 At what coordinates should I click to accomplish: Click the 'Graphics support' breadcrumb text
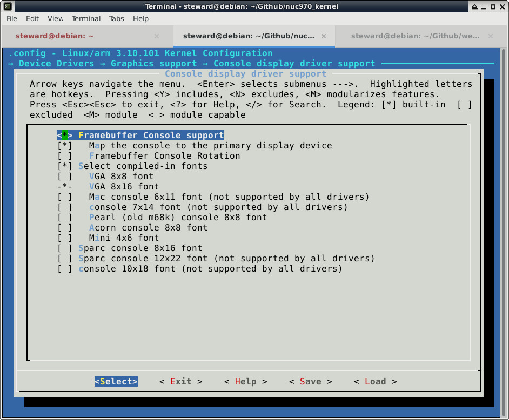point(154,64)
